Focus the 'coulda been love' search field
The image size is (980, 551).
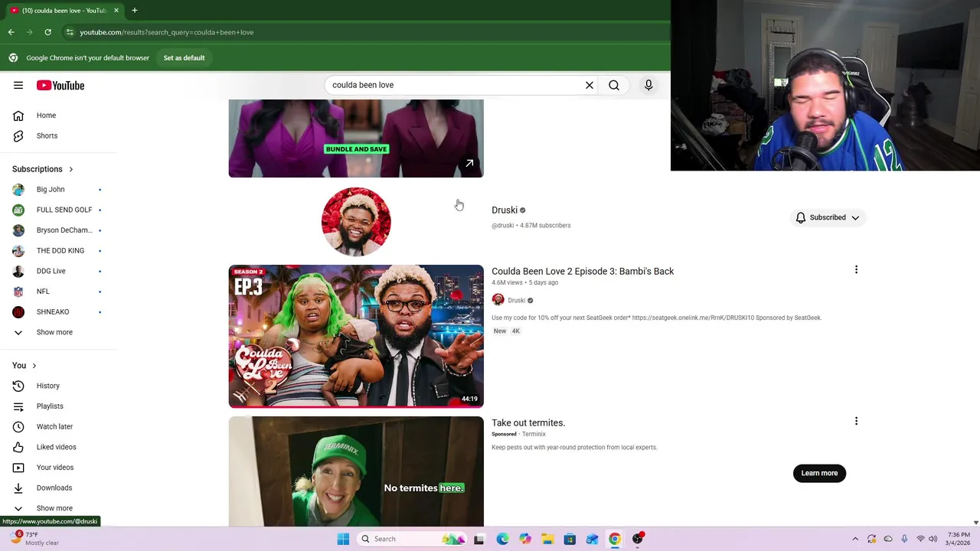pos(455,85)
